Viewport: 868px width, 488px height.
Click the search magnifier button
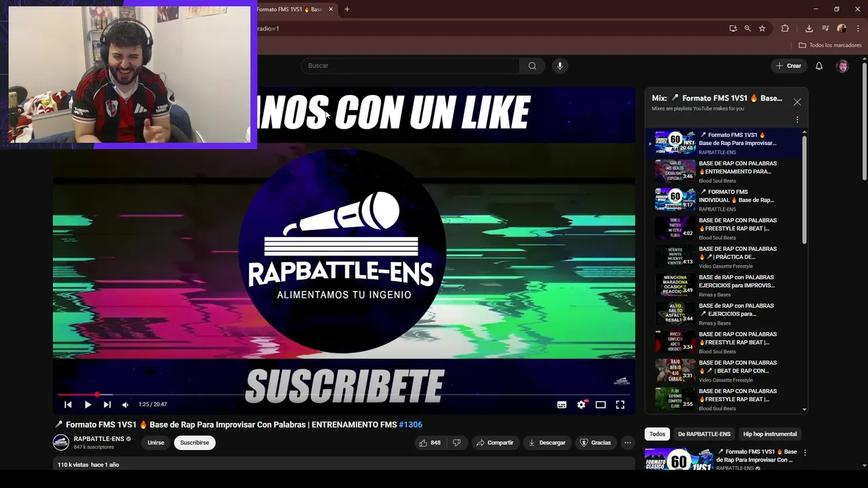pos(532,66)
